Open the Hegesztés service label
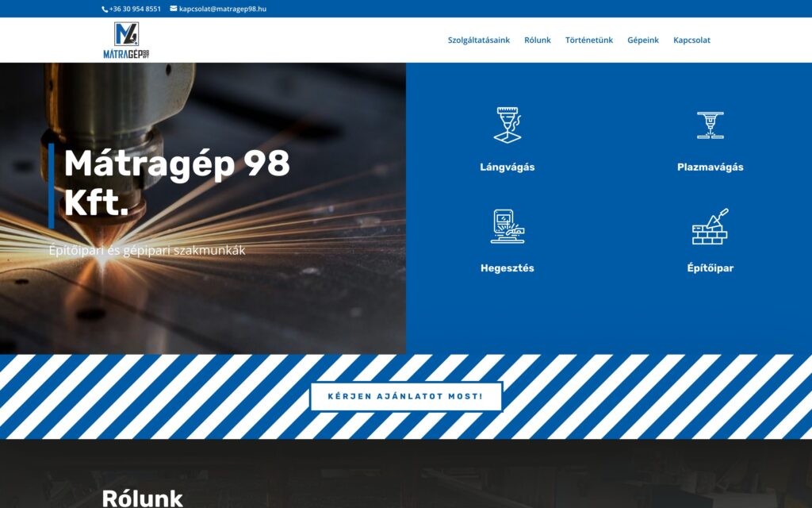812x508 pixels. pyautogui.click(x=507, y=268)
